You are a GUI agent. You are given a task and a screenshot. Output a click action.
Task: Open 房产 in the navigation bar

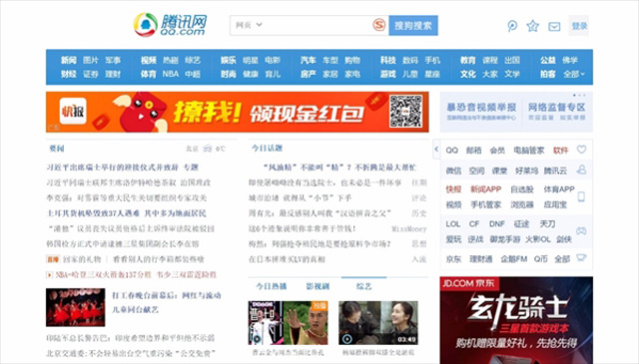[x=309, y=74]
